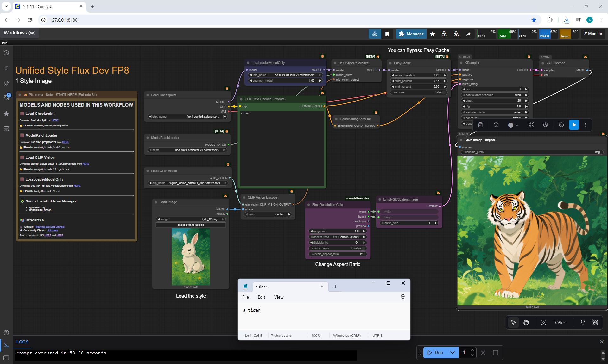
Task: Open the Manager button
Action: coord(411,34)
